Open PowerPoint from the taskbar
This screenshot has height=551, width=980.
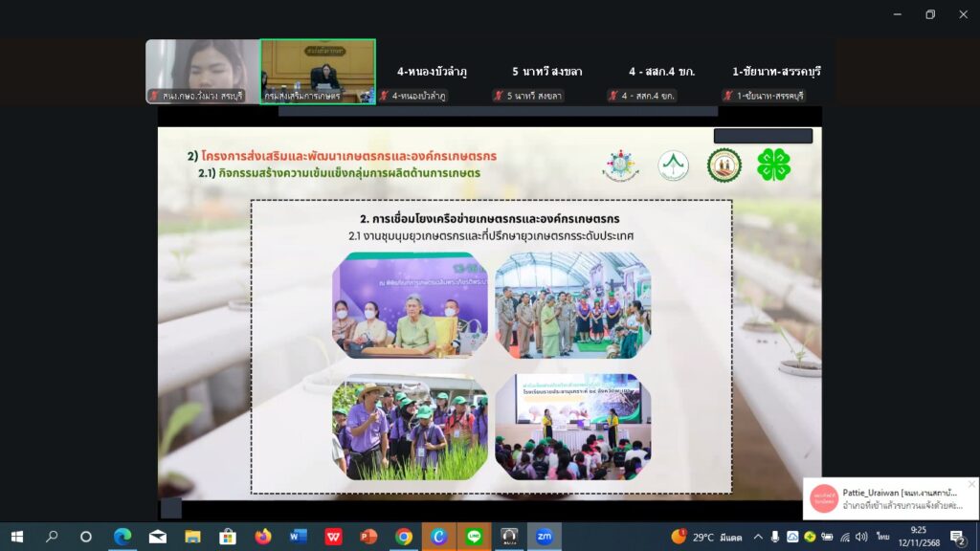click(x=368, y=537)
